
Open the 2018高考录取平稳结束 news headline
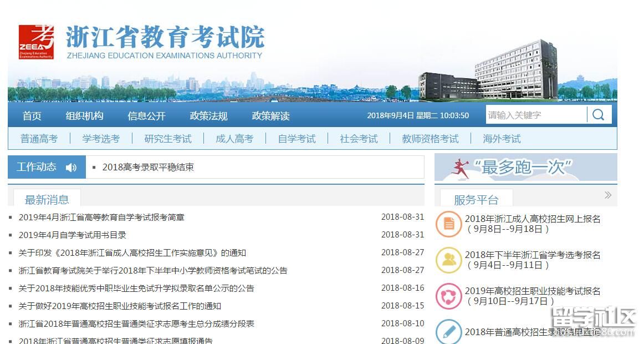pos(148,167)
